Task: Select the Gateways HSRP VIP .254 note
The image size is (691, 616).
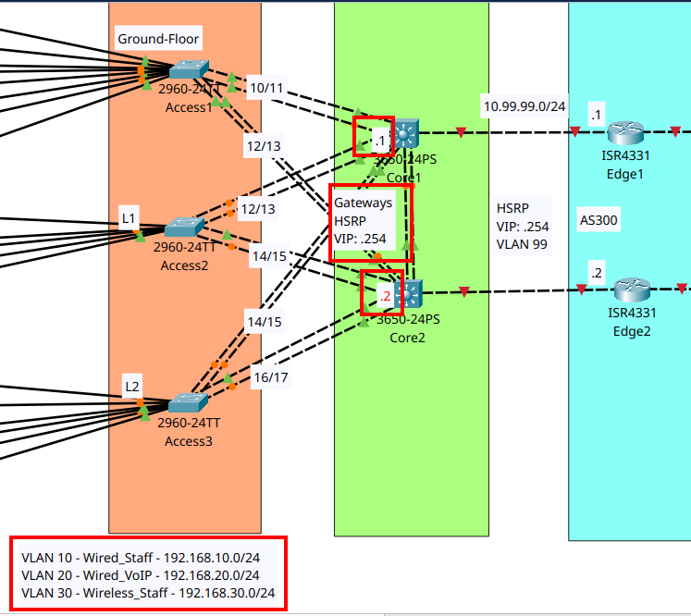Action: 364,220
